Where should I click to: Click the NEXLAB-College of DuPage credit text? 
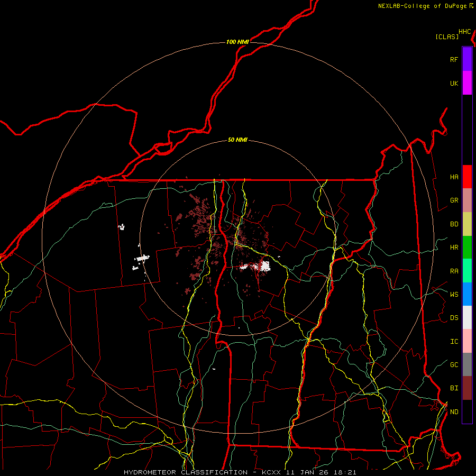coord(425,6)
